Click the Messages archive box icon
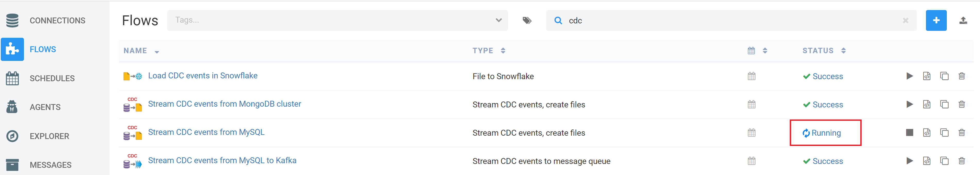 click(12, 165)
